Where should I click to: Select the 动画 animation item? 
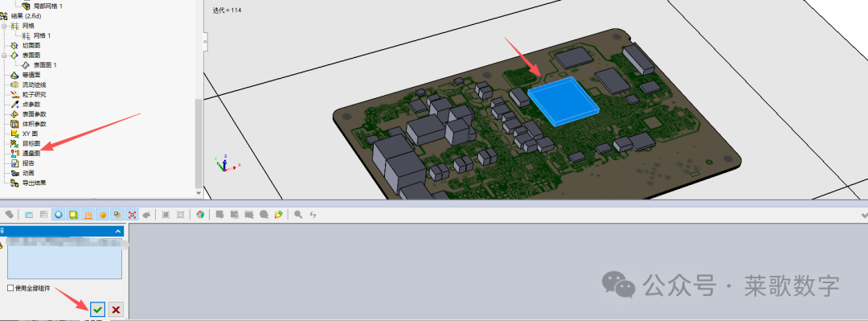28,173
